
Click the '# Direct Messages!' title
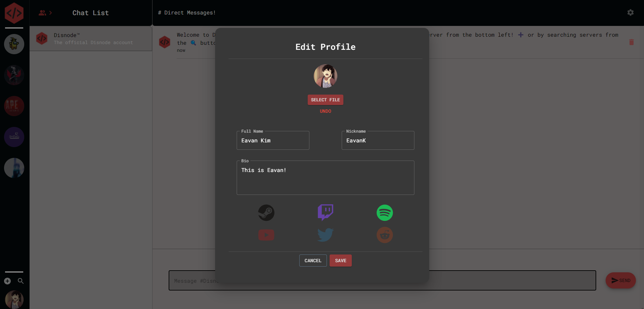click(187, 13)
